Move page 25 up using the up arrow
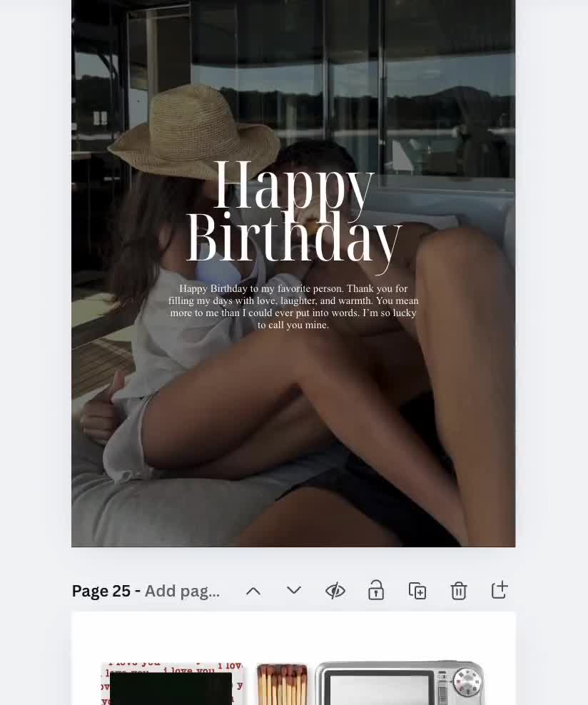 (x=253, y=590)
